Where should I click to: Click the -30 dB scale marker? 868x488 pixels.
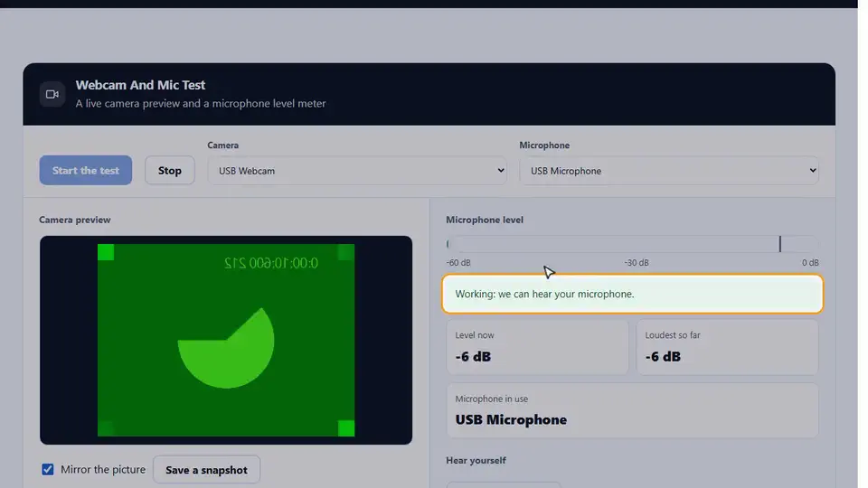coord(637,263)
